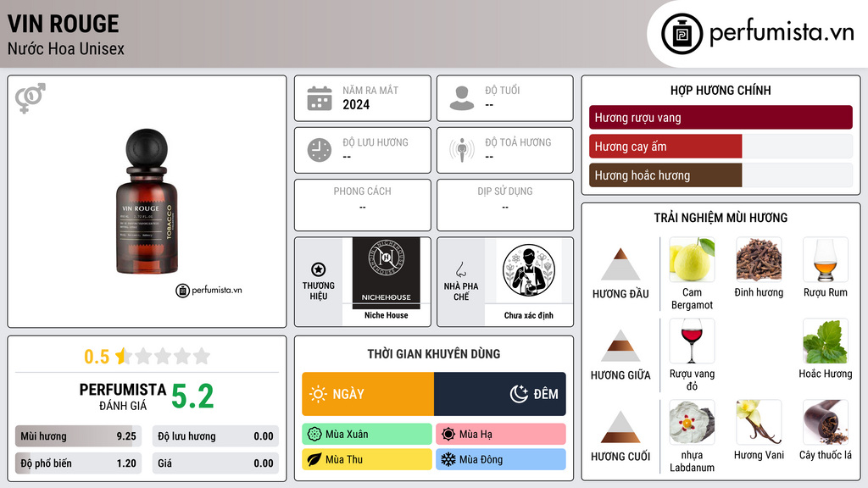The height and width of the screenshot is (488, 868).
Task: Click the perfumista.vn watermark under the bottle
Action: tap(209, 290)
